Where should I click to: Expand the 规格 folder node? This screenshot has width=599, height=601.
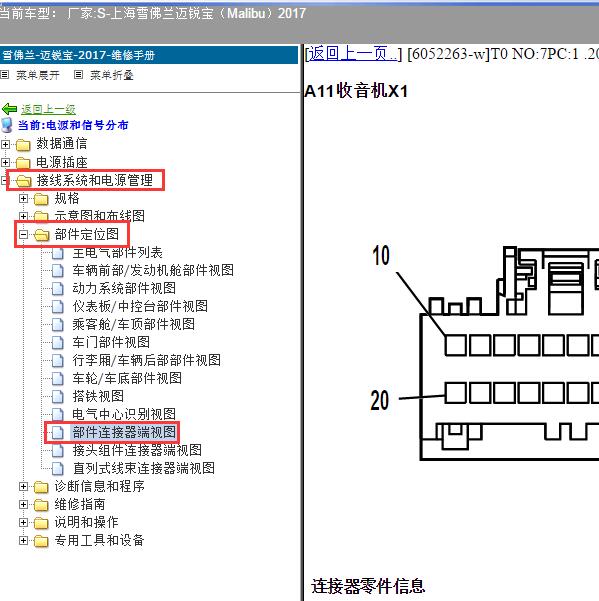[23, 199]
